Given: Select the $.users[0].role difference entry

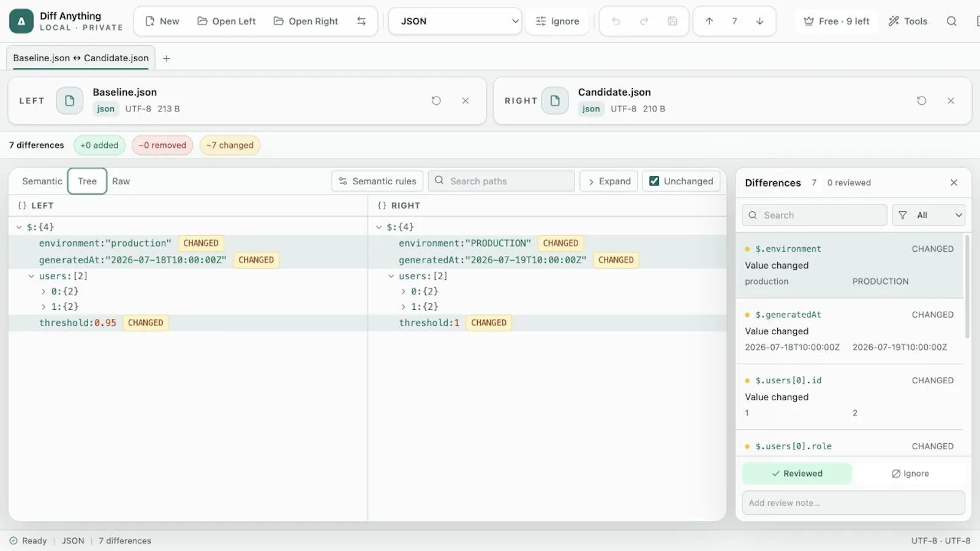Looking at the screenshot, I should coord(850,444).
